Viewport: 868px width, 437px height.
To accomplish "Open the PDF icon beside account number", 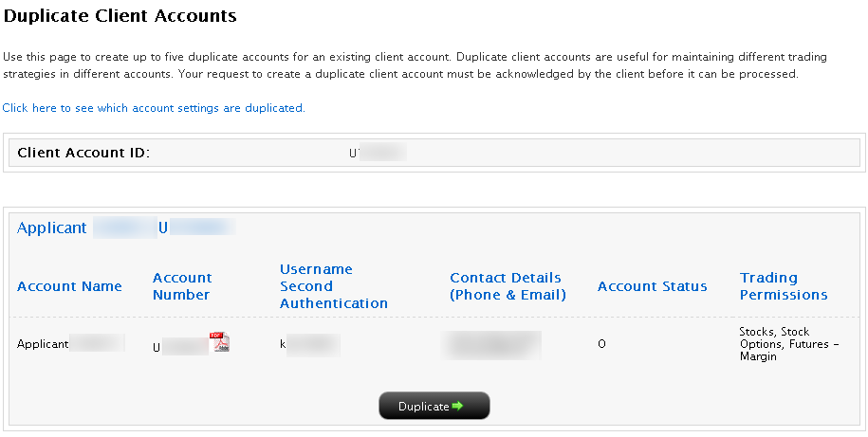I will [x=220, y=342].
